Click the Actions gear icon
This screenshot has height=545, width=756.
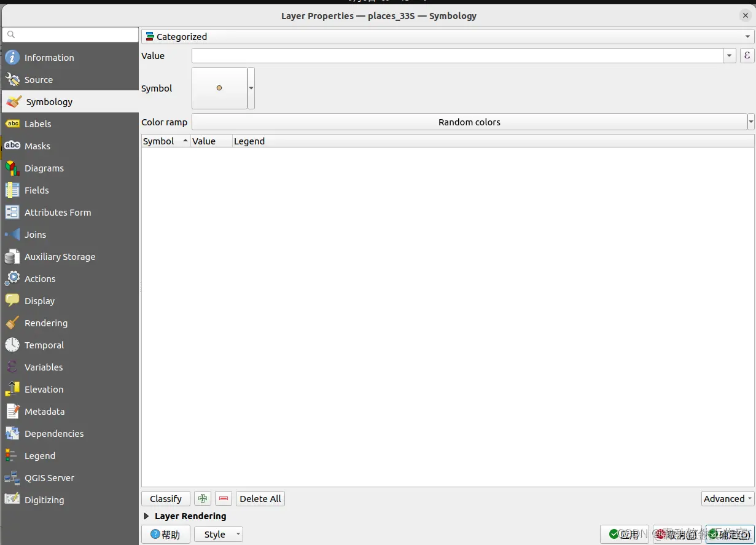coord(12,279)
